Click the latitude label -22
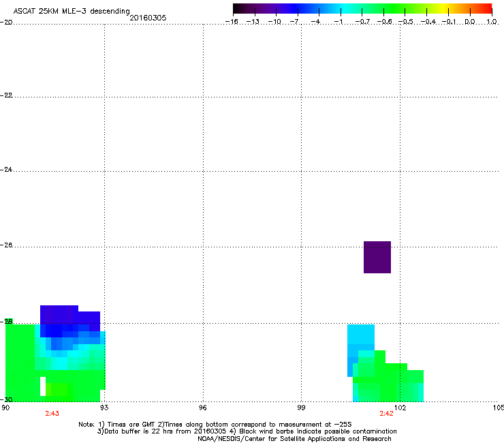Viewport: 504px width, 443px height. 6,95
